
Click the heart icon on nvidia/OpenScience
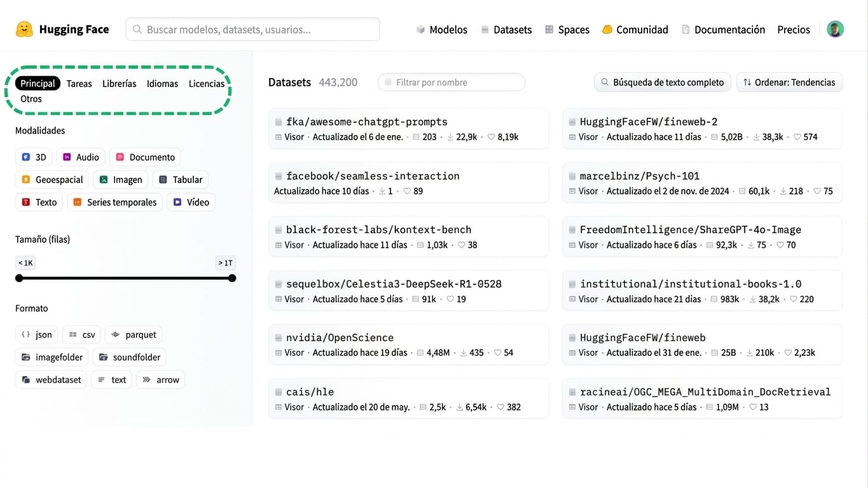coord(497,353)
